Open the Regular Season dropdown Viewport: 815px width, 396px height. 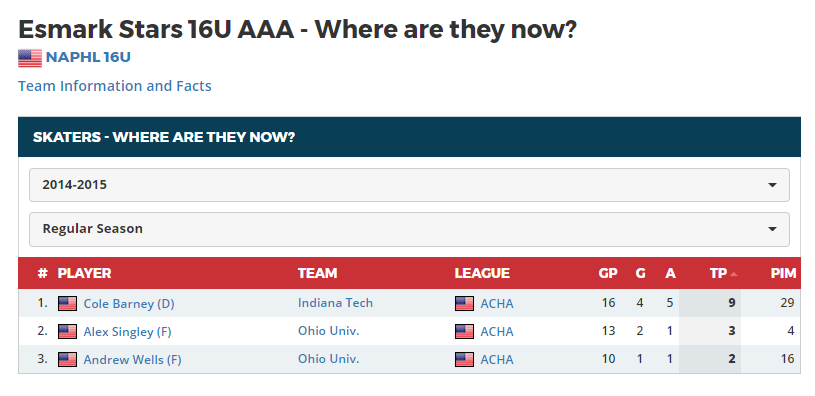[409, 229]
